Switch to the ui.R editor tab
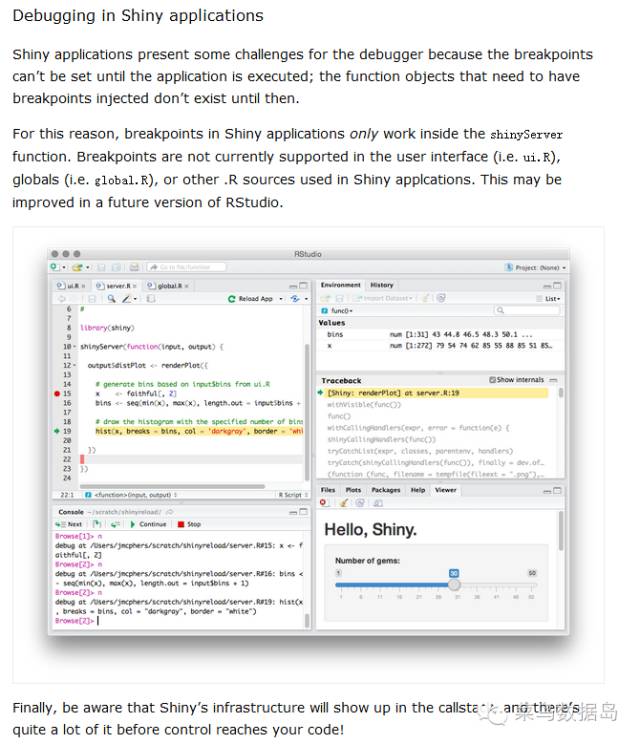 69,286
